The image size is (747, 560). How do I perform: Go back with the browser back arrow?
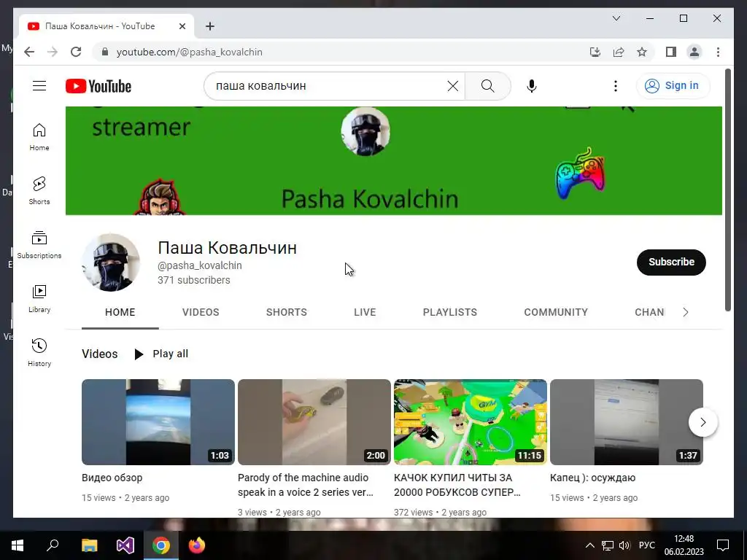[x=29, y=52]
